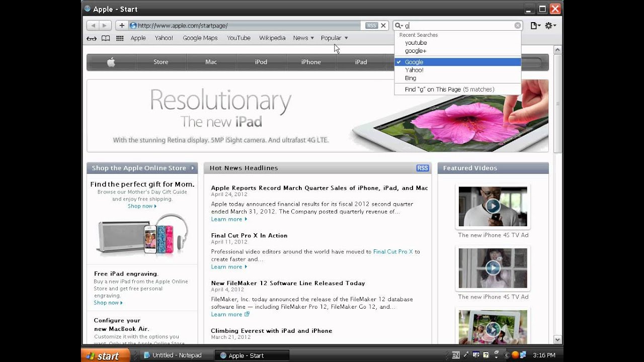Open the page menu icon
The width and height of the screenshot is (644, 362).
535,26
